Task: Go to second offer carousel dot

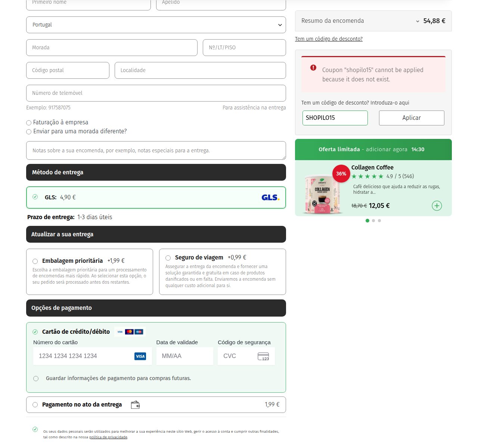Action: [x=373, y=221]
